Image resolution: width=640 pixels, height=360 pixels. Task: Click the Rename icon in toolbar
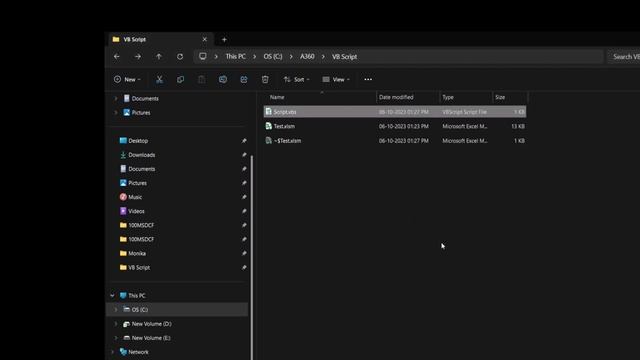tap(223, 80)
